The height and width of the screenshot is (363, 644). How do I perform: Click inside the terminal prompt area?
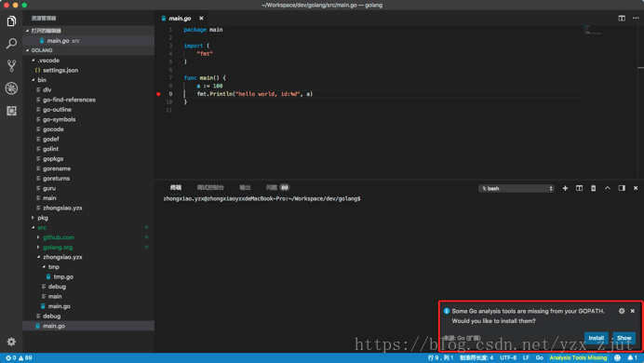coord(262,199)
